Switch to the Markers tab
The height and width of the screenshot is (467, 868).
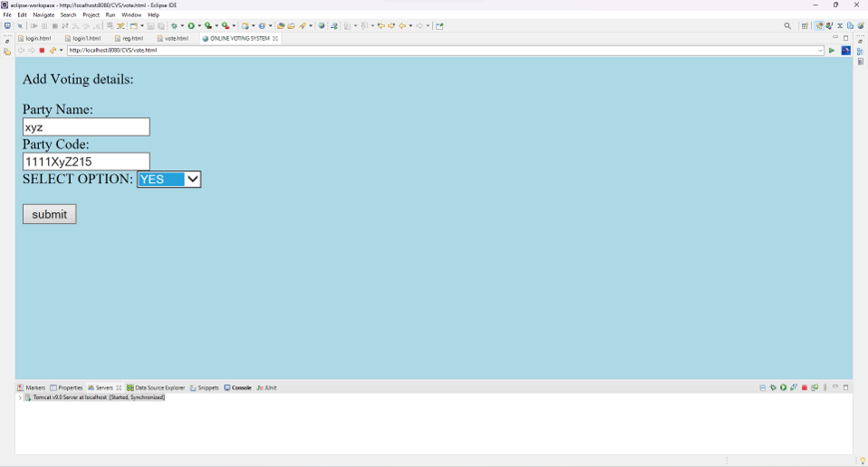[x=31, y=388]
